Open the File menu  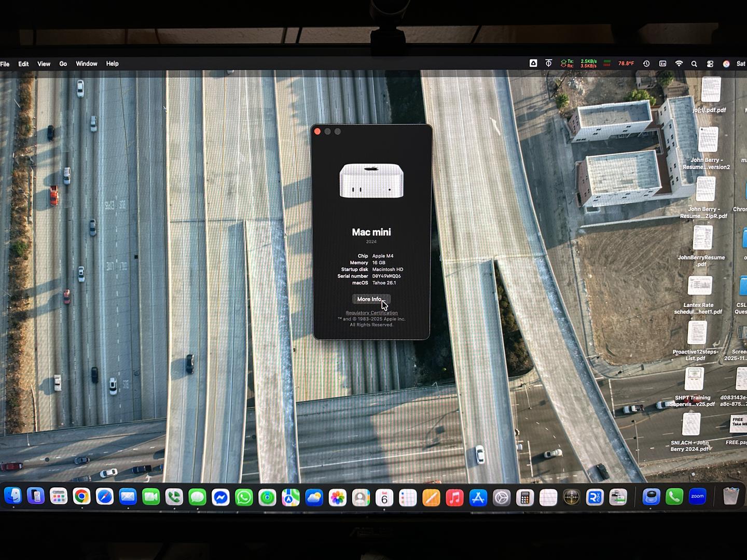click(x=5, y=64)
